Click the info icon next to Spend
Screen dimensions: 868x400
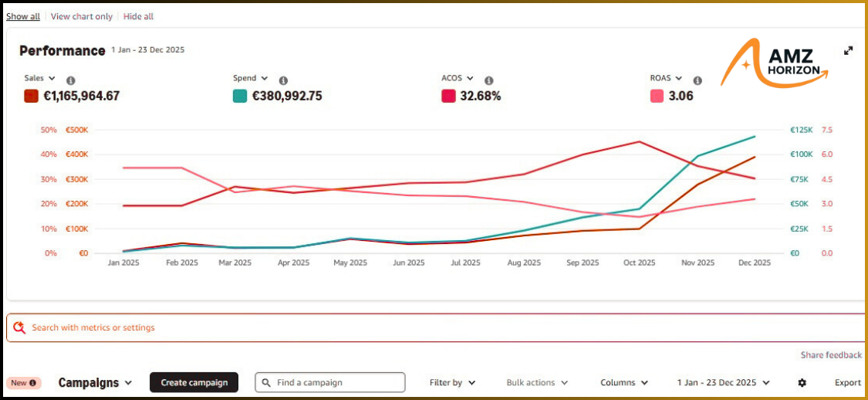[x=283, y=80]
